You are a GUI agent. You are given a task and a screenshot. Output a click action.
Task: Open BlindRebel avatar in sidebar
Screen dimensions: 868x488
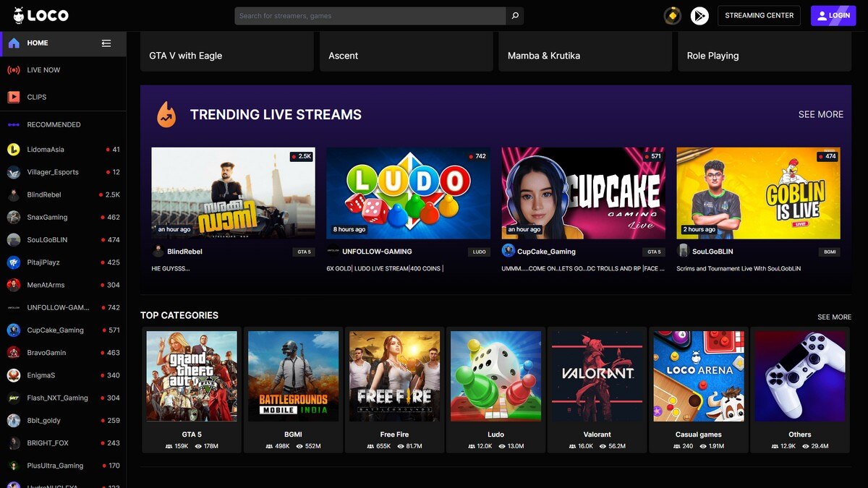[14, 195]
